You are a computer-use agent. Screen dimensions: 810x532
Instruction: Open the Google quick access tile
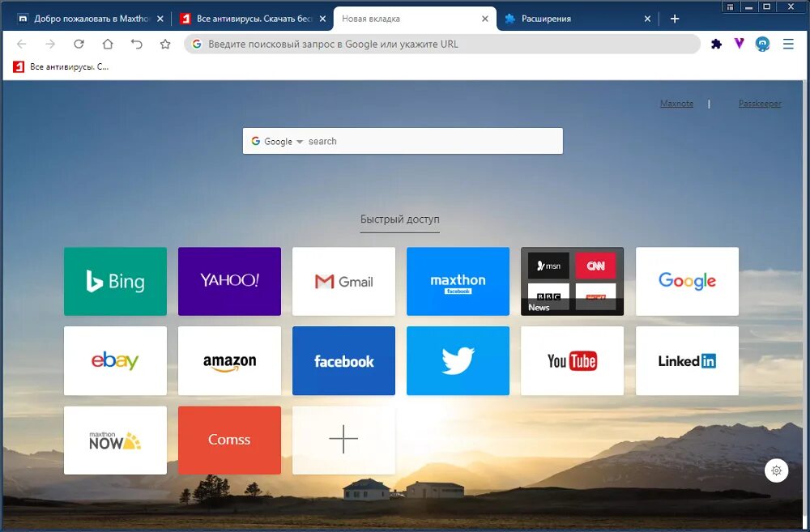(687, 282)
